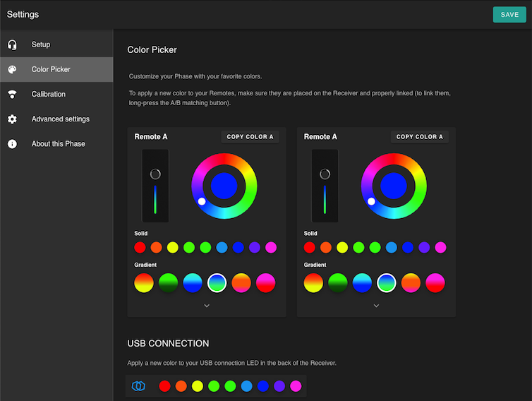Open Advanced settings
Screen dimensions: 532x401
pyautogui.click(x=56, y=119)
